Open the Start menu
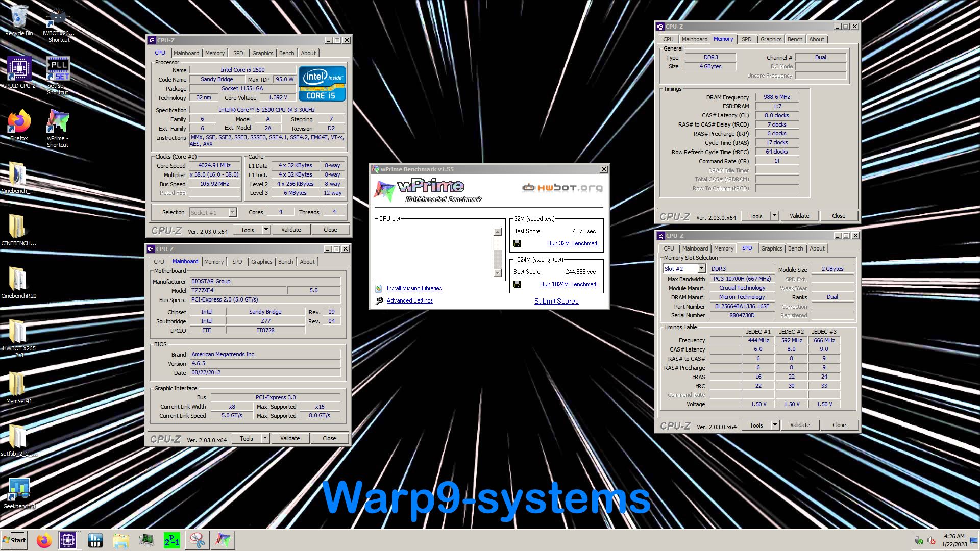The width and height of the screenshot is (980, 551). point(14,540)
